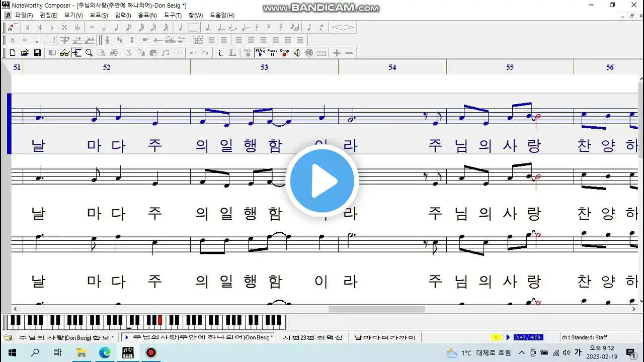Zoom out with minus icon

click(349, 53)
